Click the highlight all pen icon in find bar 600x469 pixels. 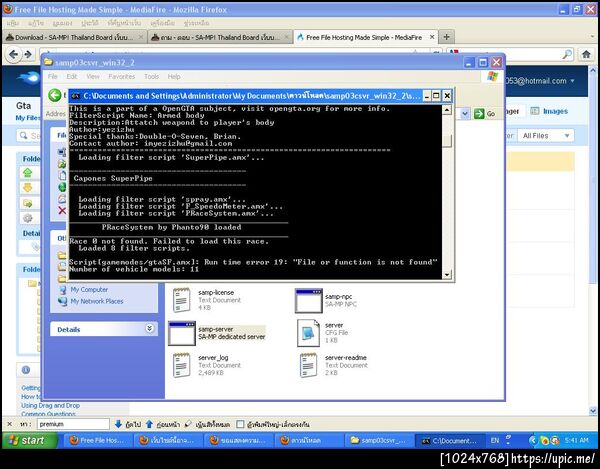(x=188, y=424)
